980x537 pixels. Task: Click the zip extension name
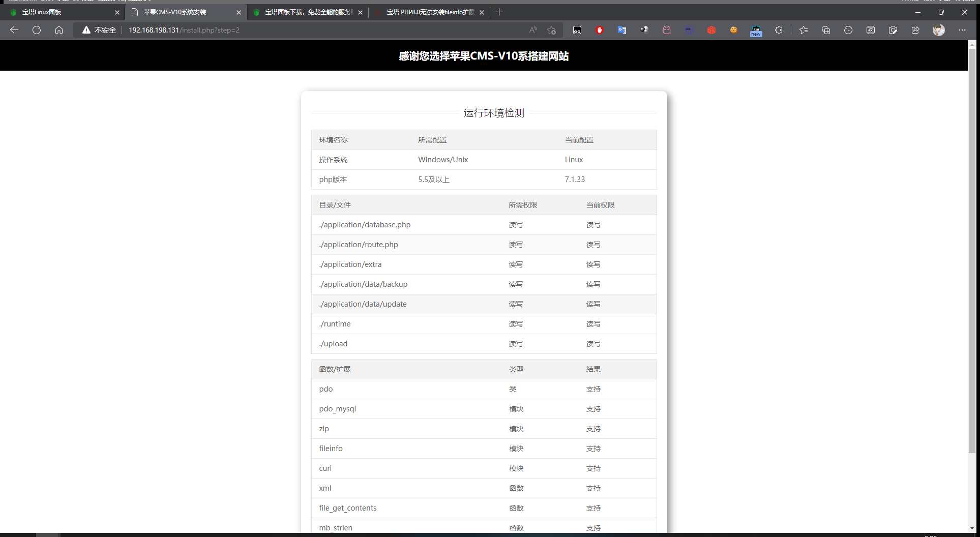(324, 429)
